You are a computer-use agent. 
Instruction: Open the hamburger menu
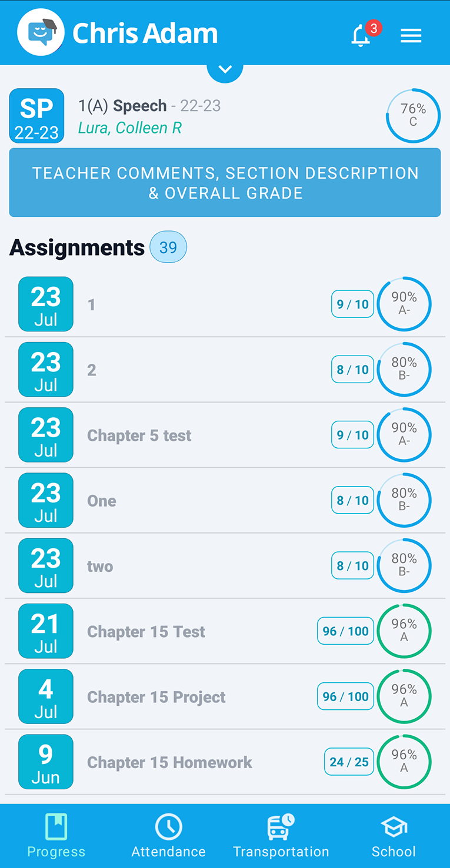[411, 36]
